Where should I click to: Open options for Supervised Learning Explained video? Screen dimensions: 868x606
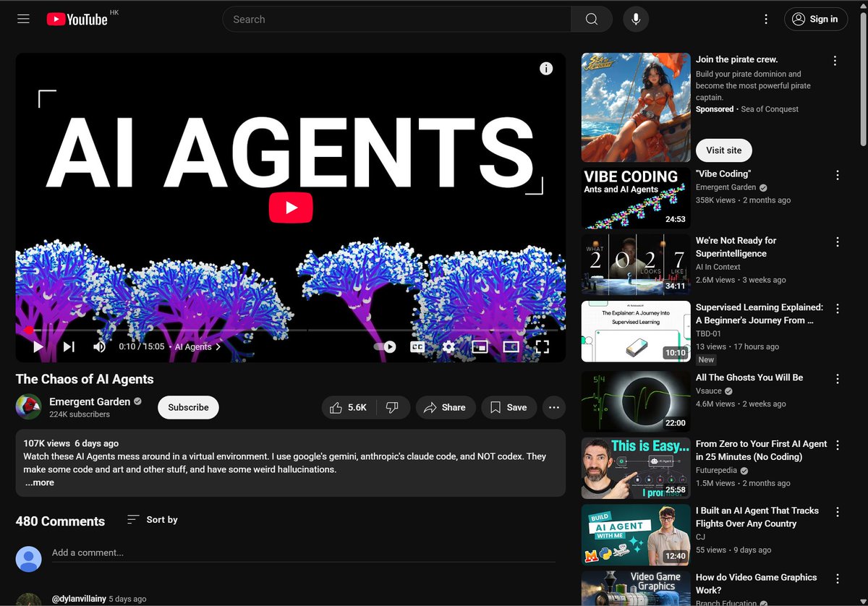(x=837, y=308)
